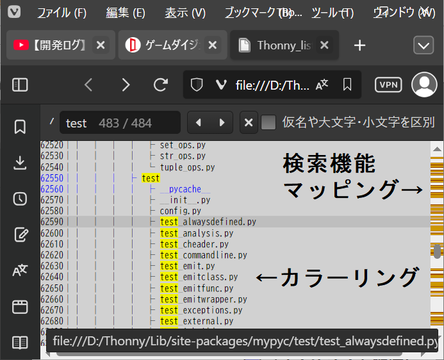
Task: Open a new tab with plus button
Action: 360,45
